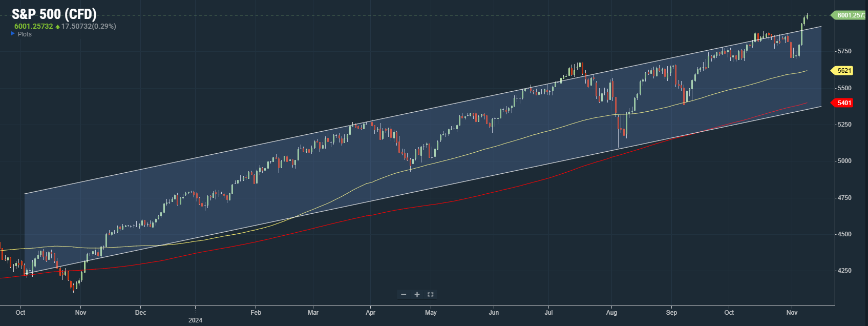Click the Aug label on the time axis
Image resolution: width=868 pixels, height=326 pixels.
[611, 312]
